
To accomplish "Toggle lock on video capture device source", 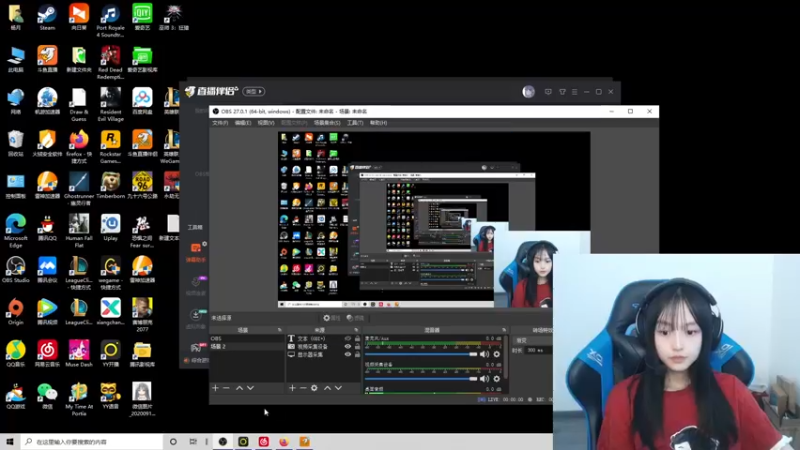I will click(x=357, y=346).
